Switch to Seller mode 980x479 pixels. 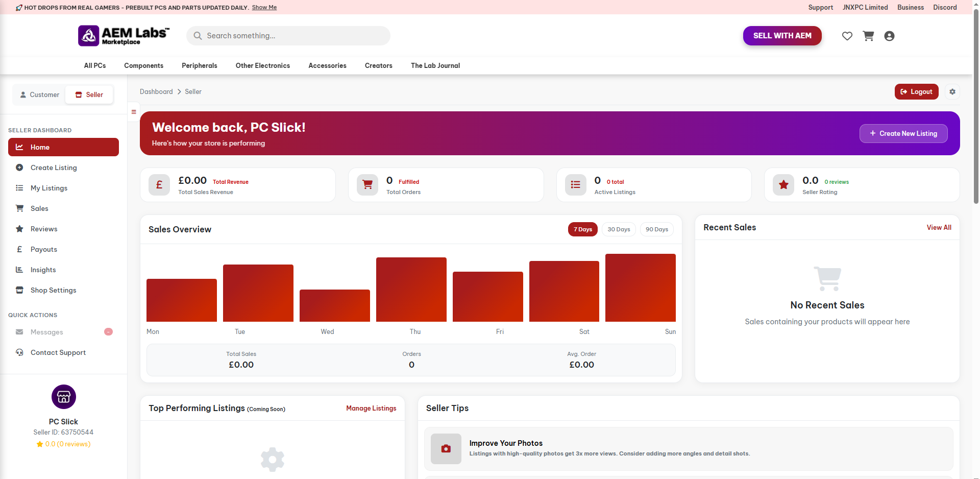(x=89, y=94)
